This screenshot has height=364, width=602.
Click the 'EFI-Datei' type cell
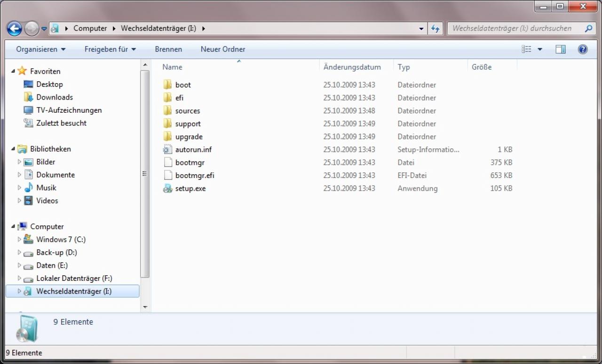[412, 175]
